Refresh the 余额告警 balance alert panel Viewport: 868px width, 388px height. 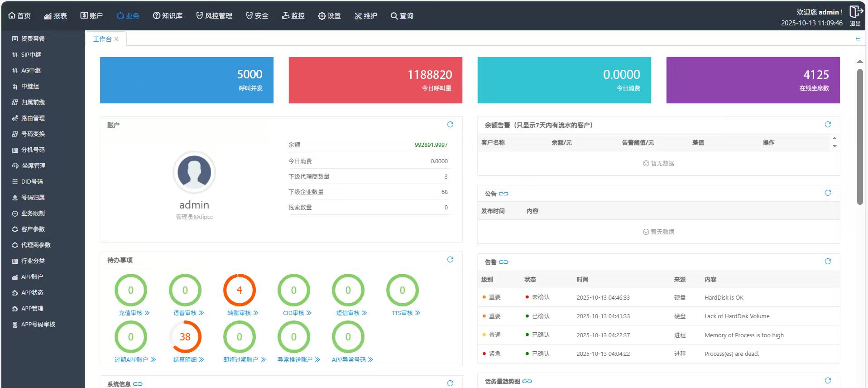(828, 125)
